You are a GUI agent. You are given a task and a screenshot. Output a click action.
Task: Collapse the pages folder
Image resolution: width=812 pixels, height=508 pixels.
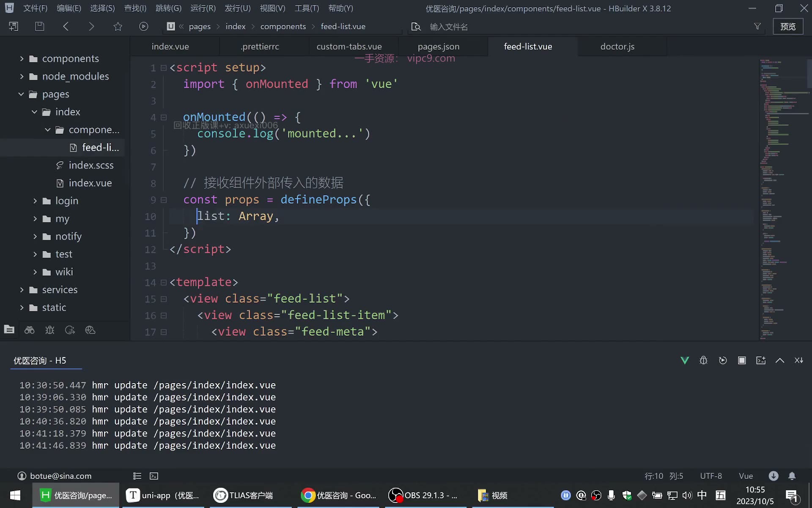pos(21,94)
